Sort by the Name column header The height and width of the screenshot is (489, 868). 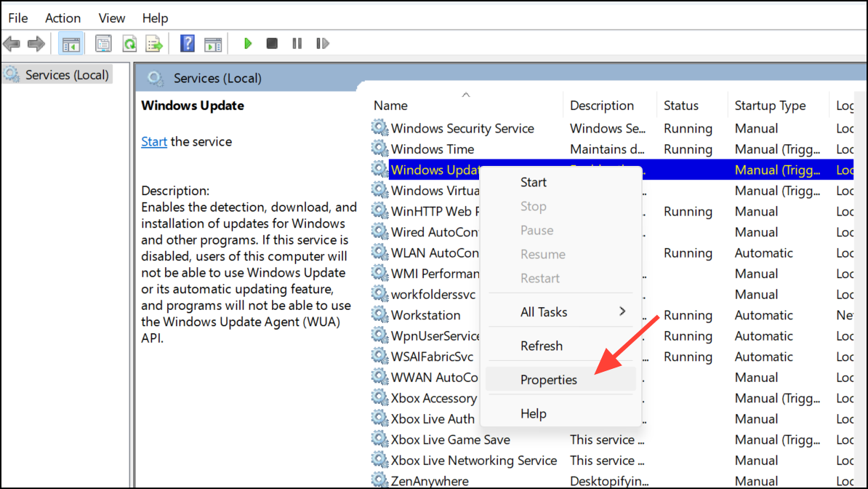(466, 105)
